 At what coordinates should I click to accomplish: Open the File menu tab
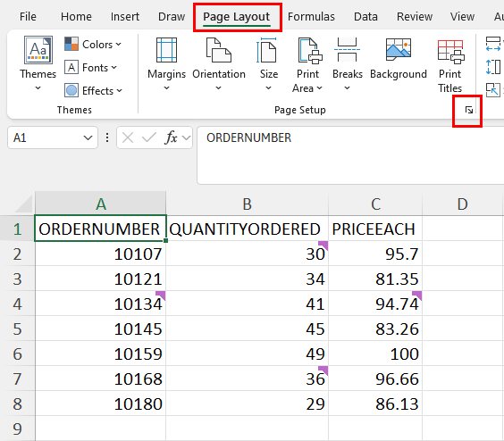[x=28, y=16]
